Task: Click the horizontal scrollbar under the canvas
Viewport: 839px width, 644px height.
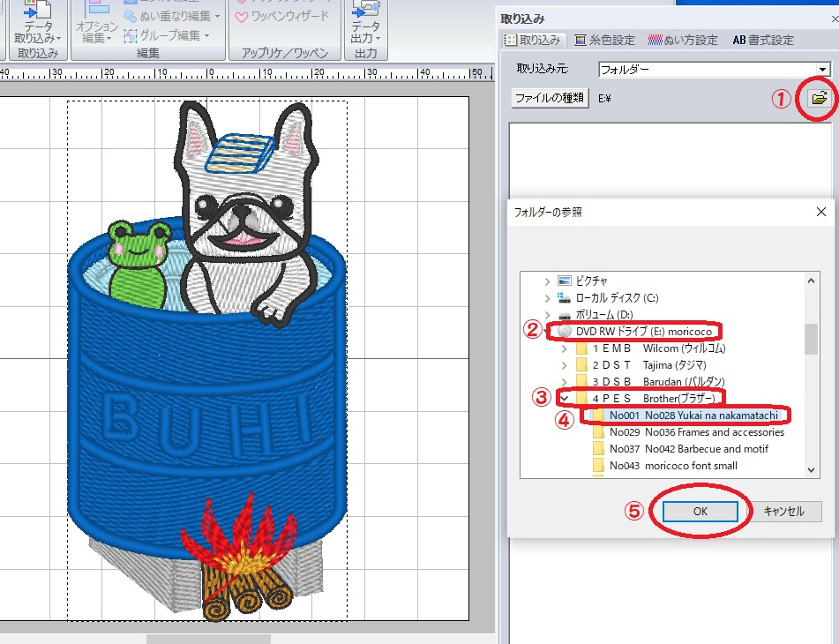Action: coord(209,639)
